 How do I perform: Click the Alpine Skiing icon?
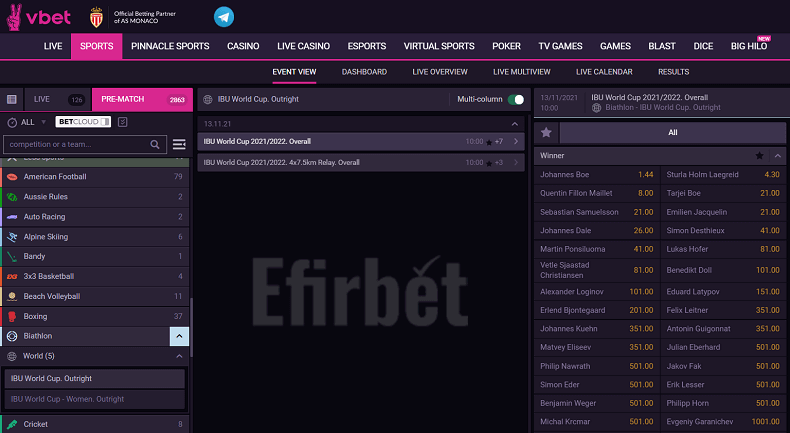(12, 236)
